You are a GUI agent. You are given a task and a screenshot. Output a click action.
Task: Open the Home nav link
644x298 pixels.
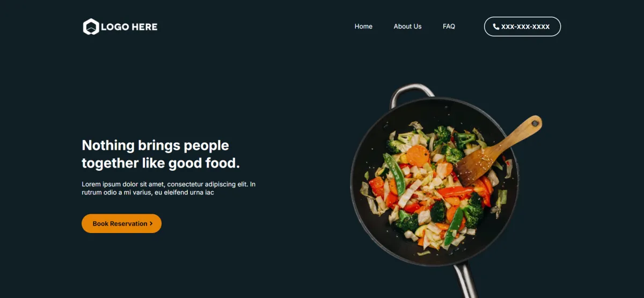(x=363, y=26)
